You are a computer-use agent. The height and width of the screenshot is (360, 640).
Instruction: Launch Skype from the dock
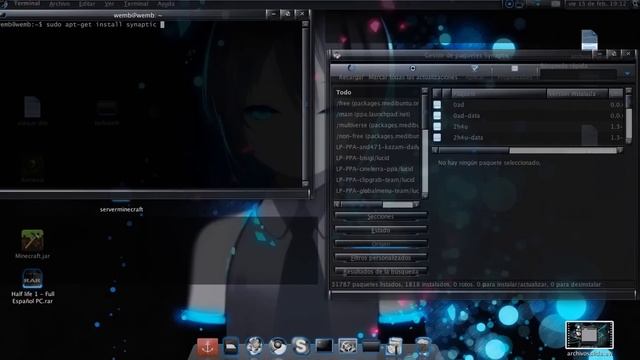301,346
